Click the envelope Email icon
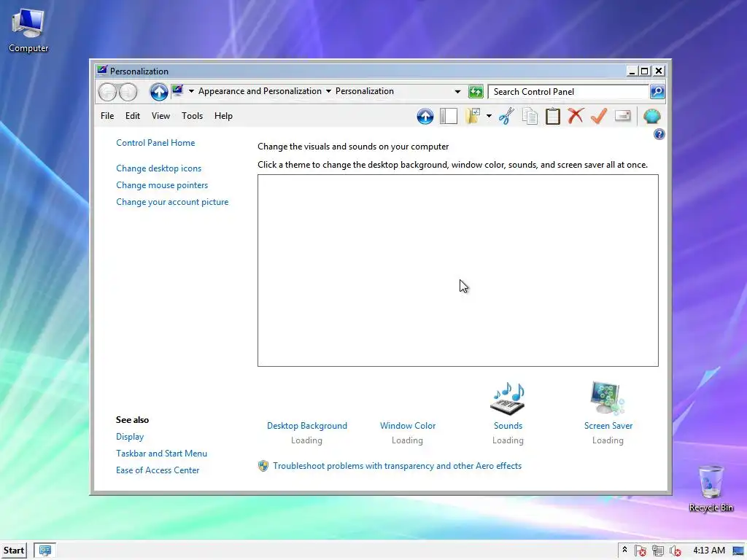The image size is (747, 560). tap(623, 116)
